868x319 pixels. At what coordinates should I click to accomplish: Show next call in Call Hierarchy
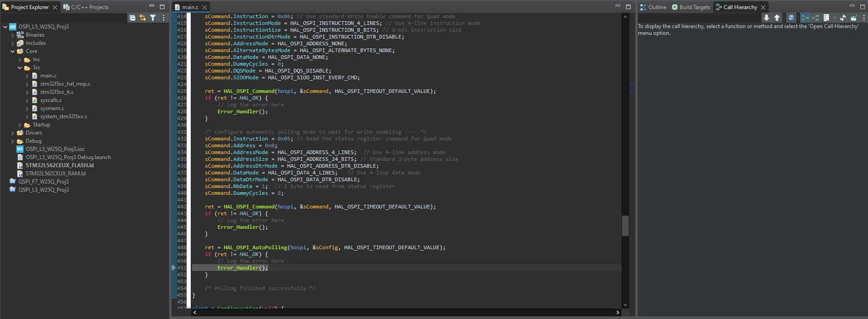pyautogui.click(x=767, y=18)
